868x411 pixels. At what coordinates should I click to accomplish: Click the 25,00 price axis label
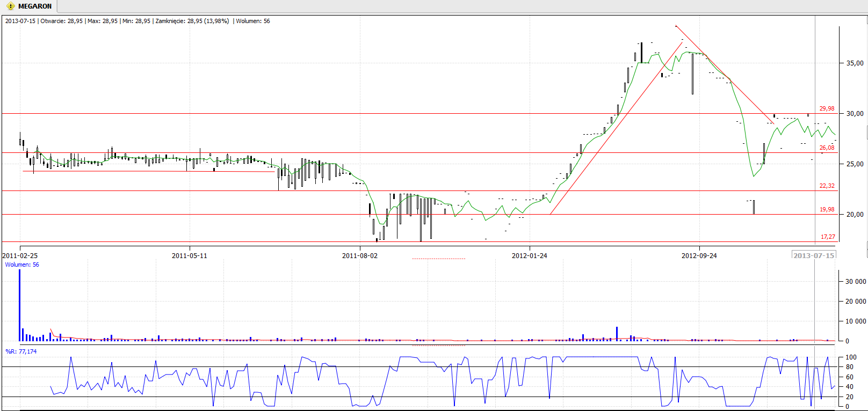[x=855, y=164]
